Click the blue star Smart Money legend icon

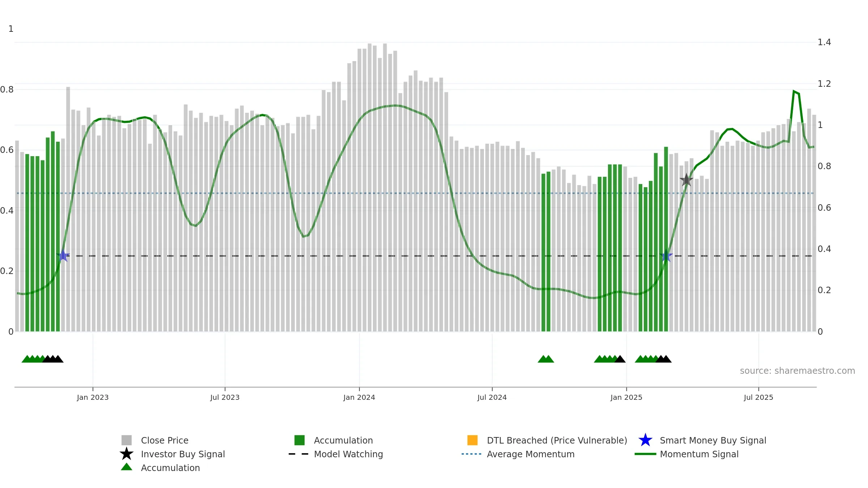tap(645, 440)
